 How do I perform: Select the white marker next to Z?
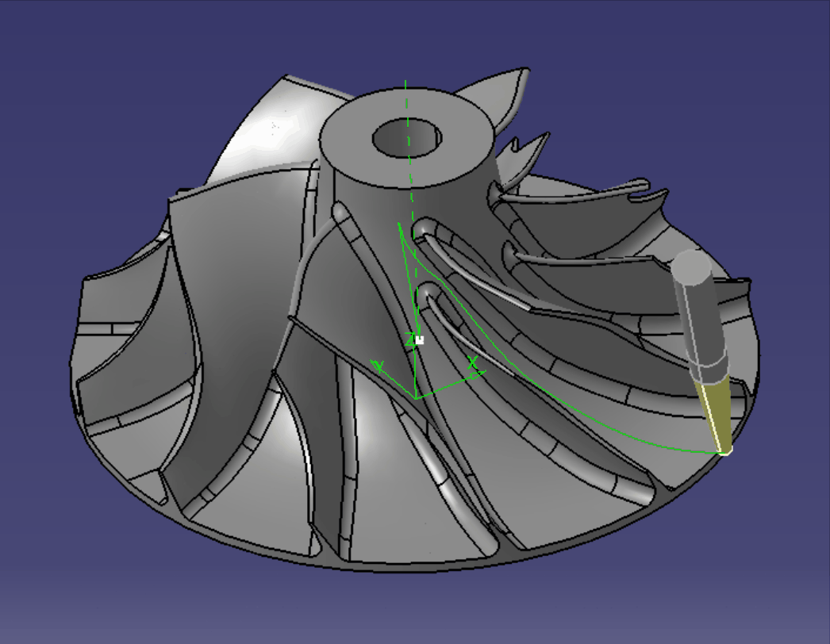tap(420, 339)
